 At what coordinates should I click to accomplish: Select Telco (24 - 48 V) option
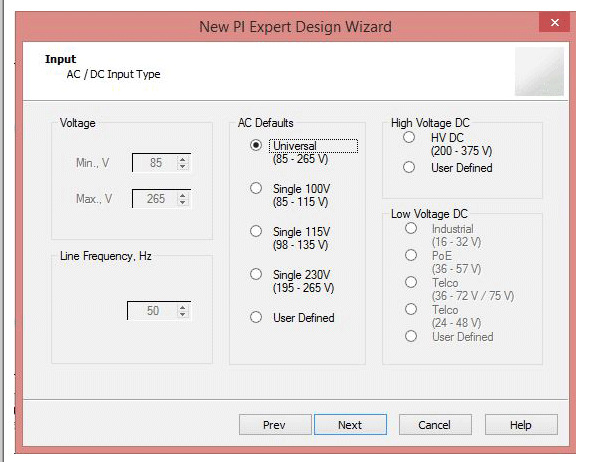(x=411, y=309)
